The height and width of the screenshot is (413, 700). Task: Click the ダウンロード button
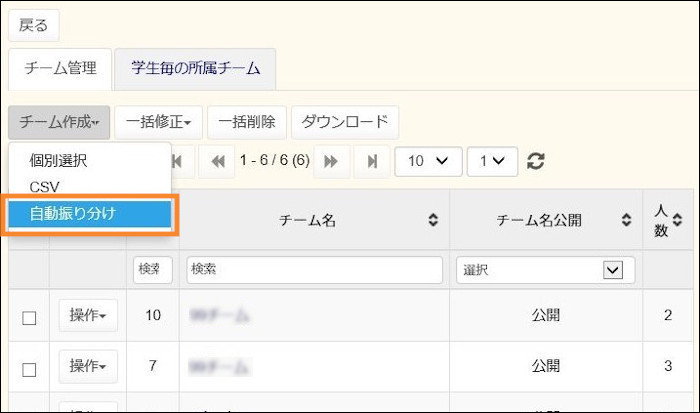[344, 122]
